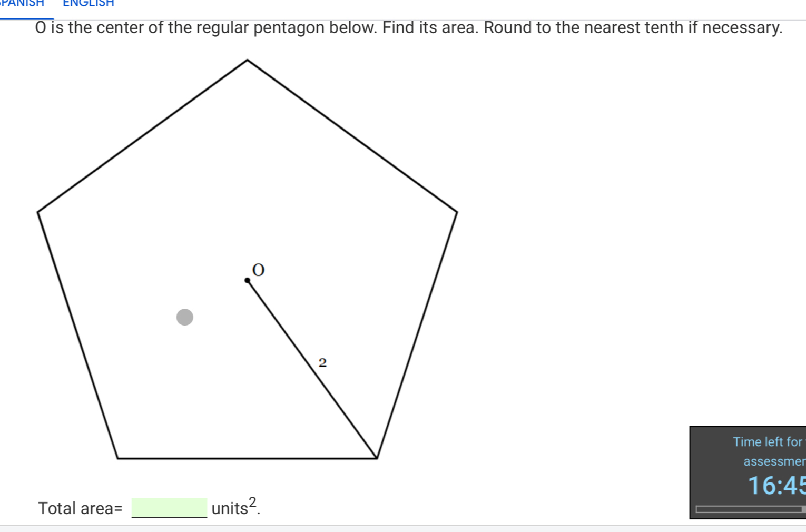Click the 16:45 countdown timer
The width and height of the screenshot is (806, 532).
(x=776, y=486)
